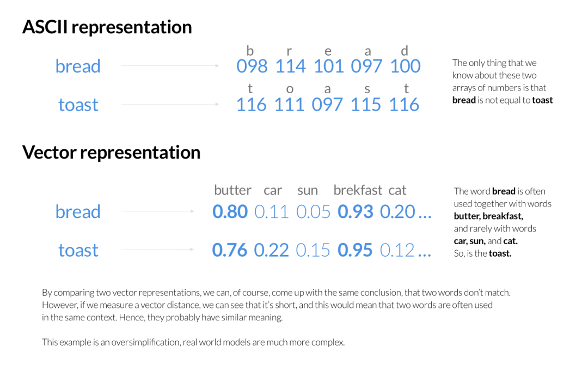Click the misspelled "brekfast" column label

pos(358,190)
